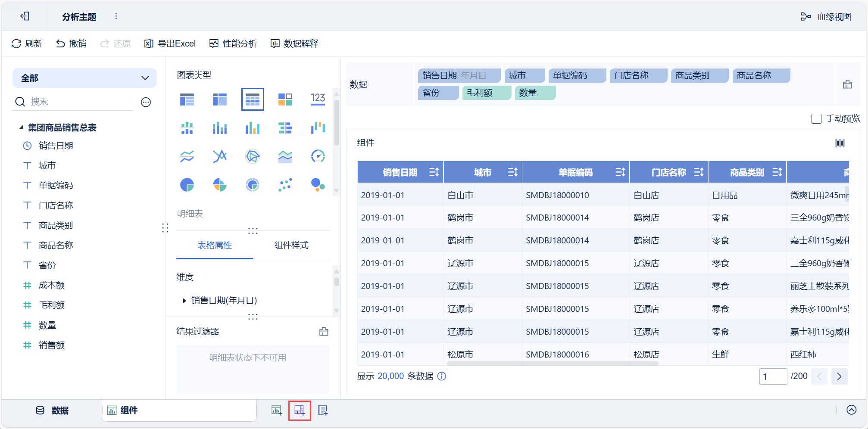Select the 销售额 measure field
The height and width of the screenshot is (429, 868).
[x=51, y=345]
